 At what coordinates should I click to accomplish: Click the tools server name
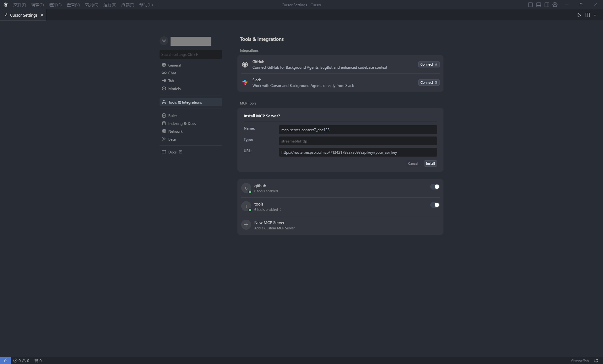[259, 204]
